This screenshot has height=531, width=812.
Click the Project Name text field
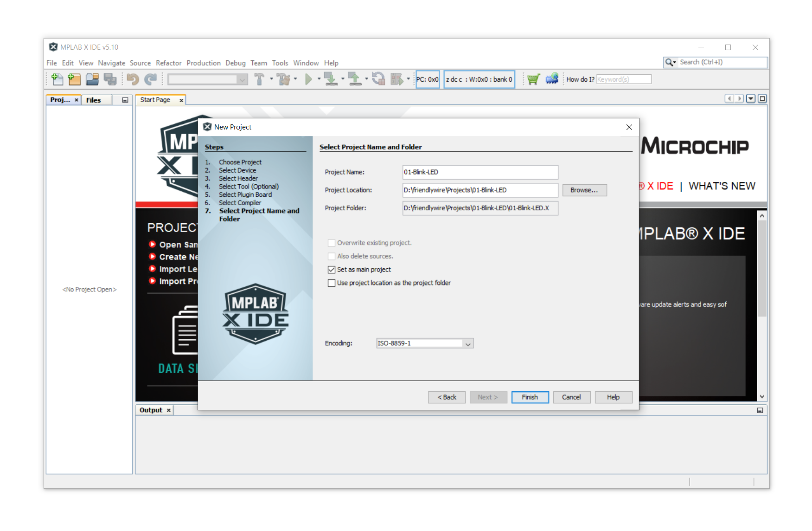pyautogui.click(x=480, y=172)
